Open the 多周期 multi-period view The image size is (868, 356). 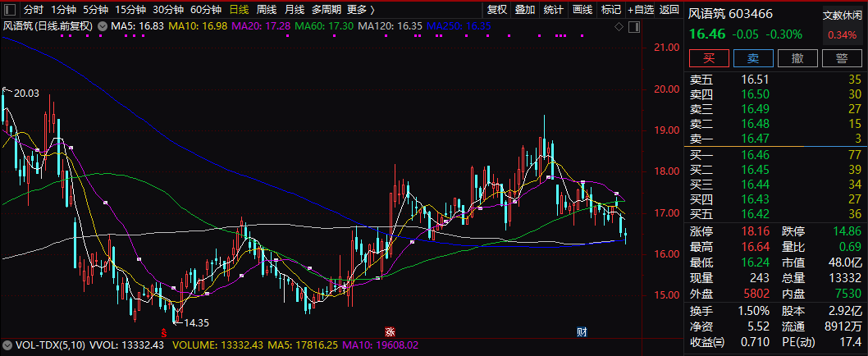point(326,9)
